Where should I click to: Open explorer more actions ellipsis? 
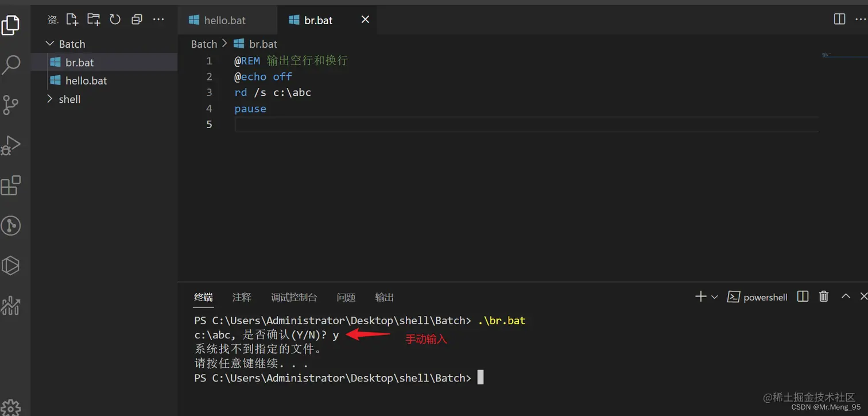(x=158, y=20)
